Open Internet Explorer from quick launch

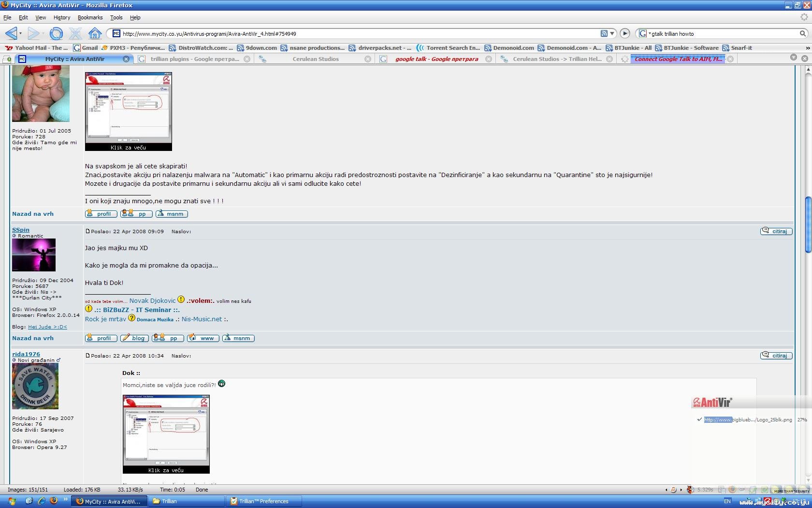[x=42, y=501]
